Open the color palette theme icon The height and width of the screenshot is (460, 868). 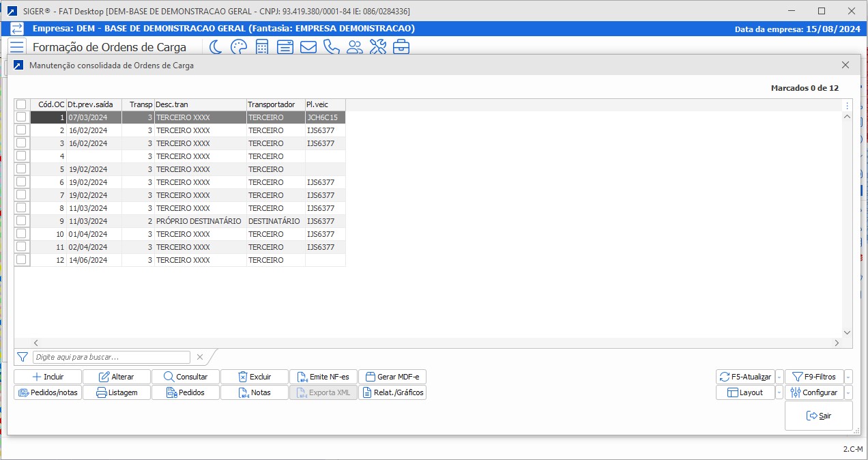(238, 47)
